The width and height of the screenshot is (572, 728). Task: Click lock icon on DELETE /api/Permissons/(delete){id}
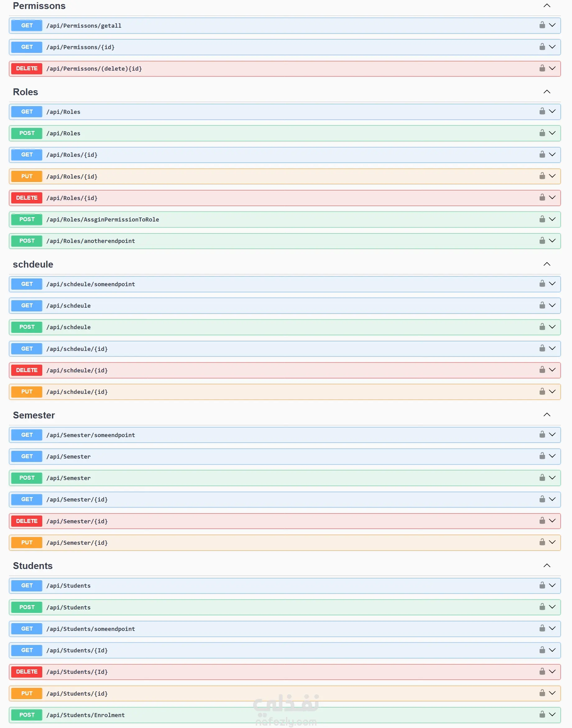coord(542,68)
